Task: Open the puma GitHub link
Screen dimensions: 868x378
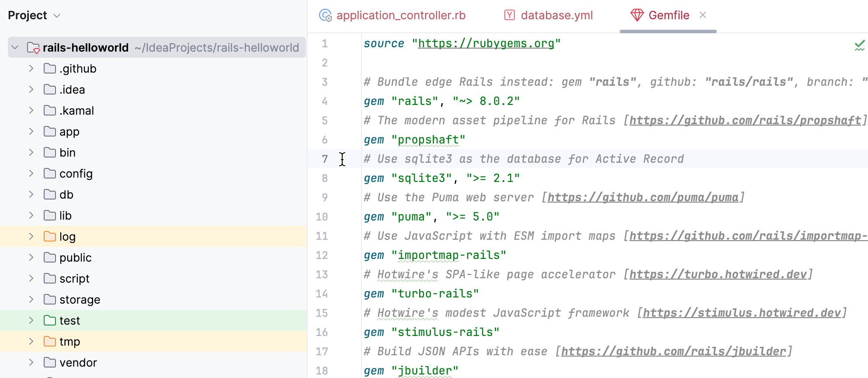Action: click(642, 198)
